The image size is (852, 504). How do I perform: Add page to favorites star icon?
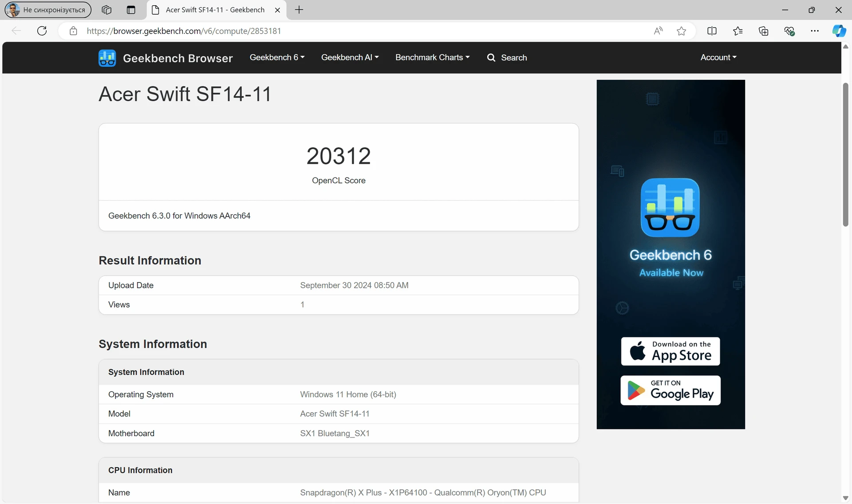pyautogui.click(x=682, y=31)
